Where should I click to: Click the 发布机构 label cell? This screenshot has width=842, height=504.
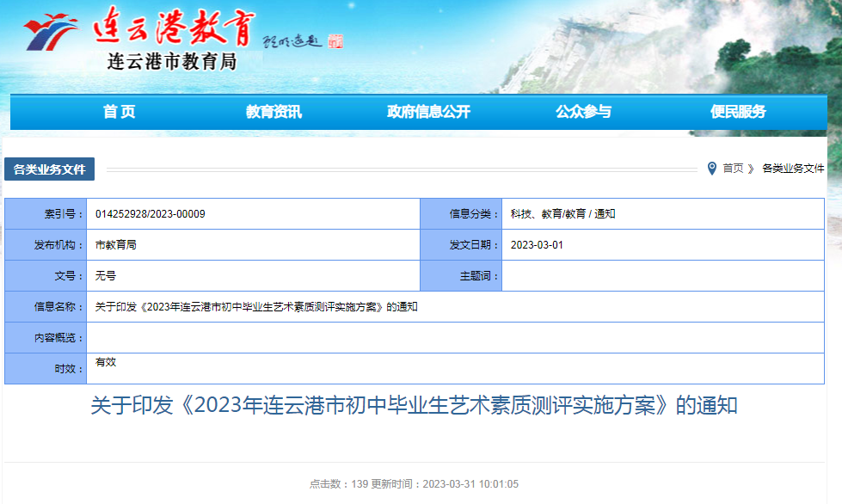coord(46,245)
